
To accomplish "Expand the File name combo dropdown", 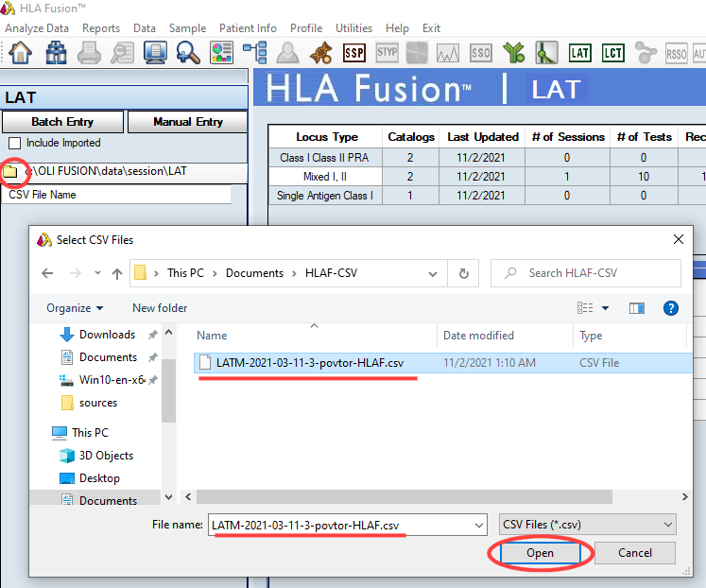I will pos(479,525).
